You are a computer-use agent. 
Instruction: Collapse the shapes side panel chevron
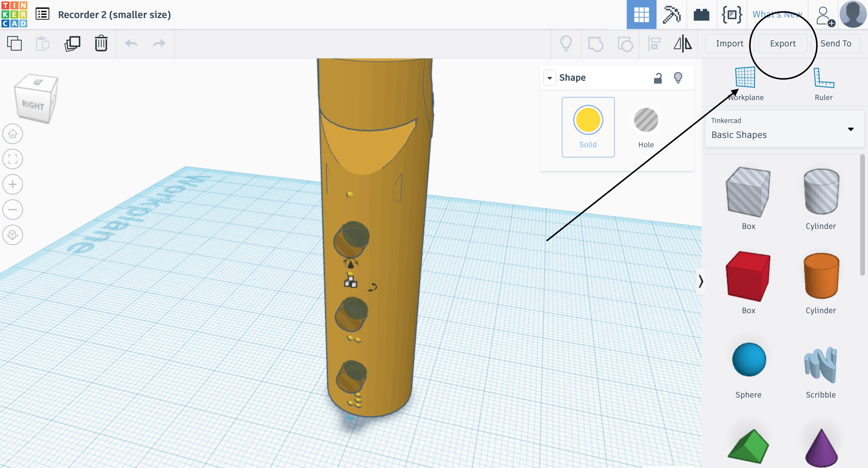coord(701,281)
